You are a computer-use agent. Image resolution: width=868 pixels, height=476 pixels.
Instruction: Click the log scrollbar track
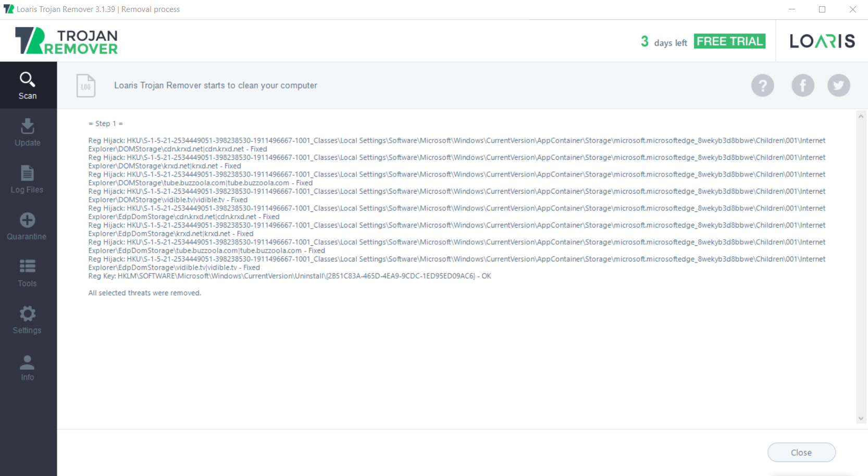(861, 267)
